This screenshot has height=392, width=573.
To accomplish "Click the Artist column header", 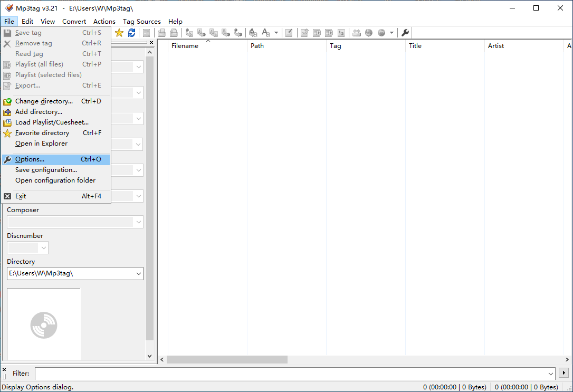I will 524,46.
